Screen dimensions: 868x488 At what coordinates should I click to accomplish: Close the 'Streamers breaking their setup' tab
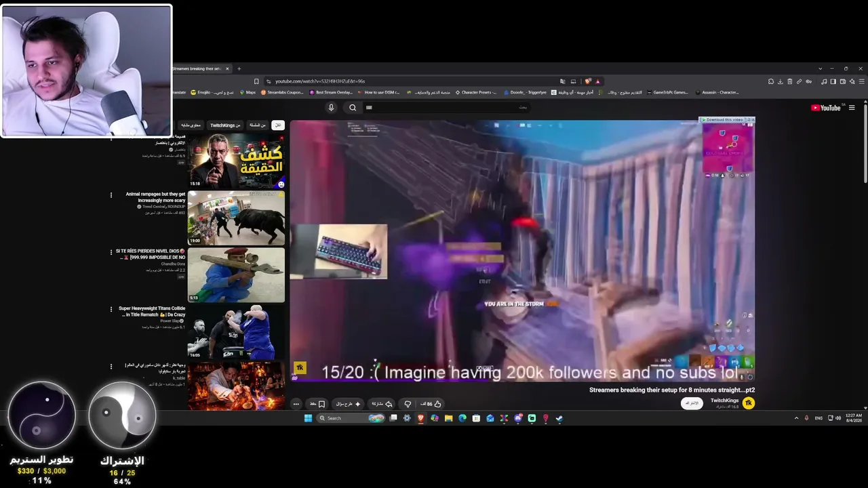pos(228,68)
